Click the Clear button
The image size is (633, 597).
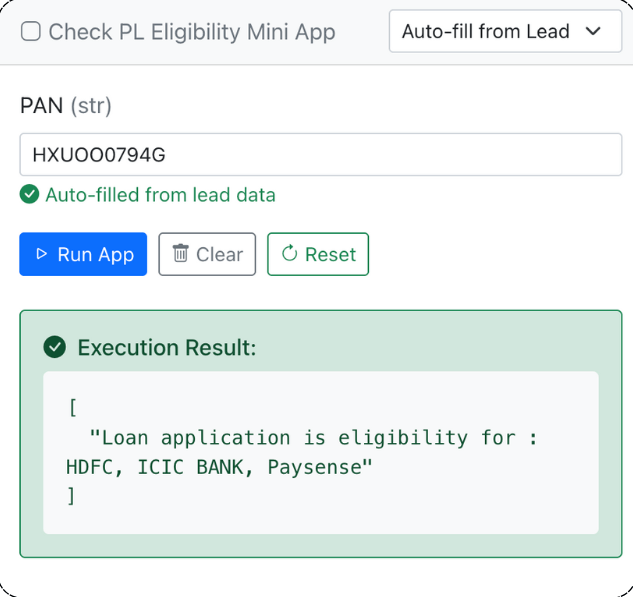[207, 254]
